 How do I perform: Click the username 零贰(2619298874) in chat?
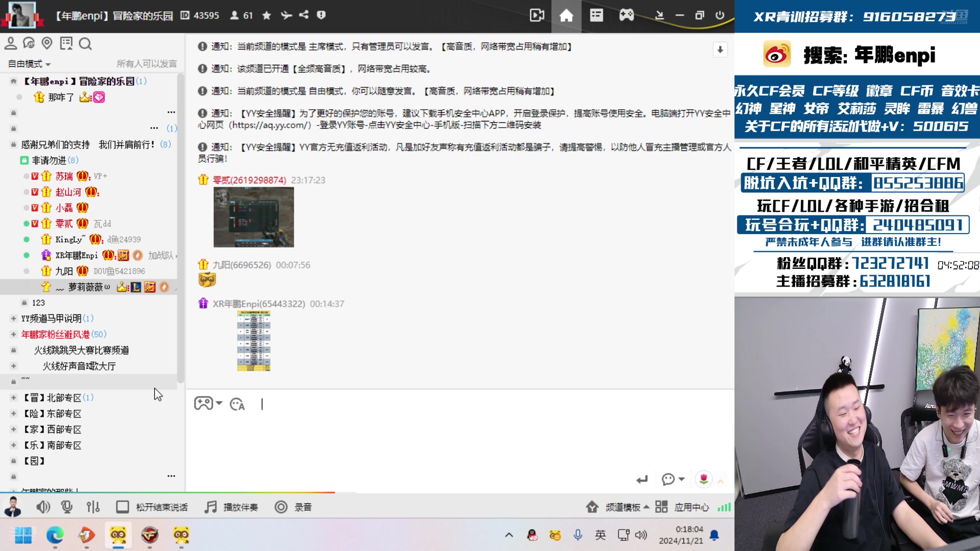click(x=250, y=180)
